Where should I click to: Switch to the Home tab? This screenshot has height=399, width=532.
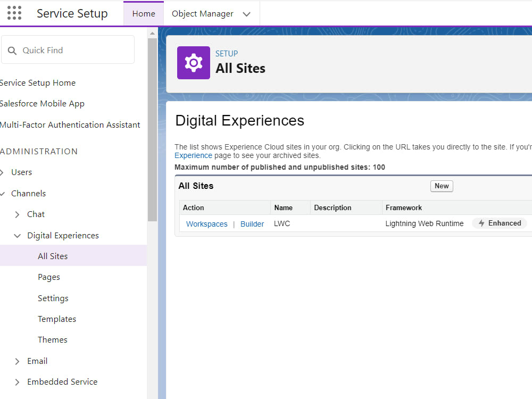pos(144,14)
